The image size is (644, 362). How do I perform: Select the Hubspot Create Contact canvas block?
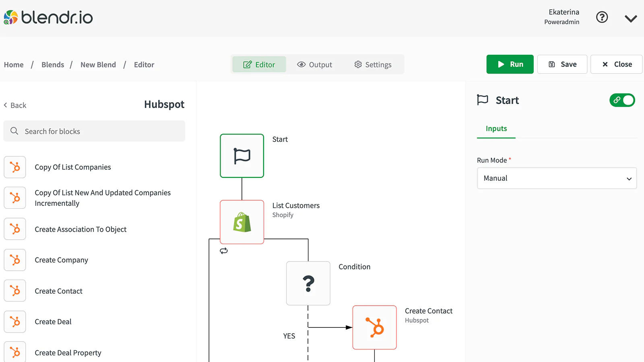(x=375, y=327)
